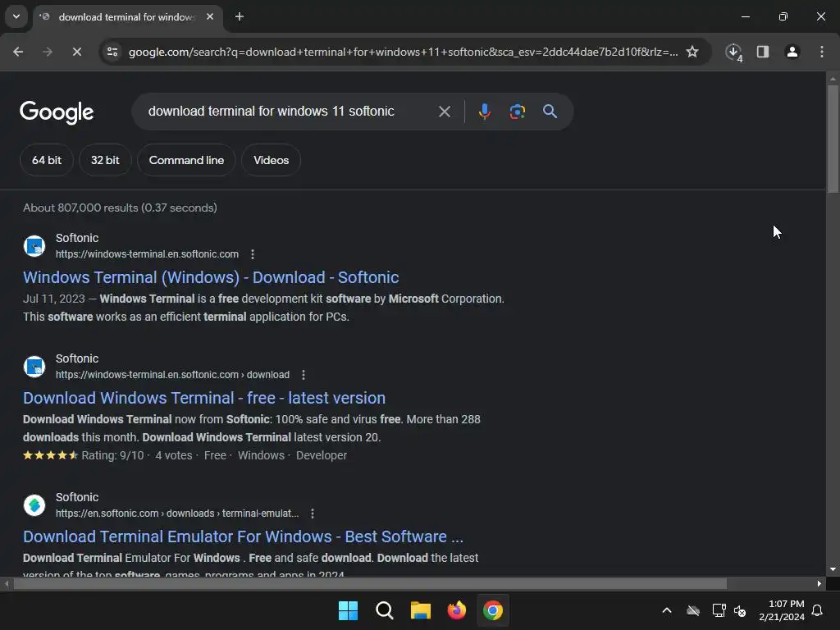The height and width of the screenshot is (630, 840).
Task: Open Firefox from the taskbar
Action: point(456,610)
